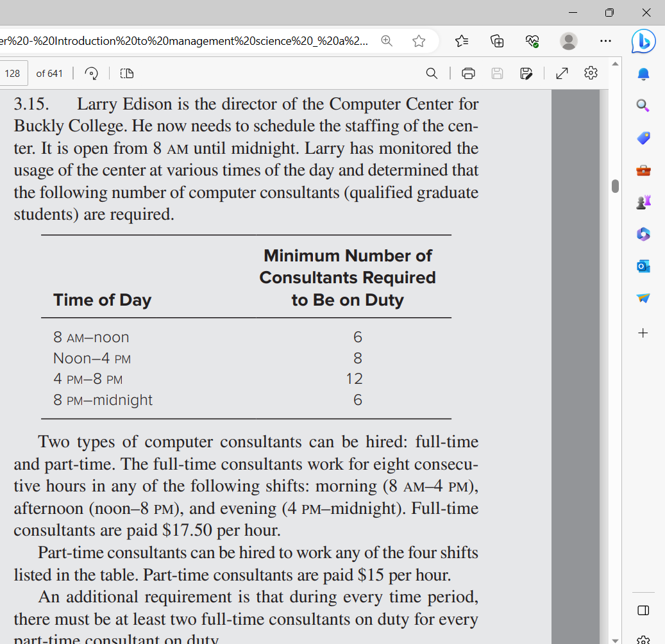Viewport: 665px width, 644px height.
Task: Click the '8 AM–noon' table row label
Action: tap(91, 337)
